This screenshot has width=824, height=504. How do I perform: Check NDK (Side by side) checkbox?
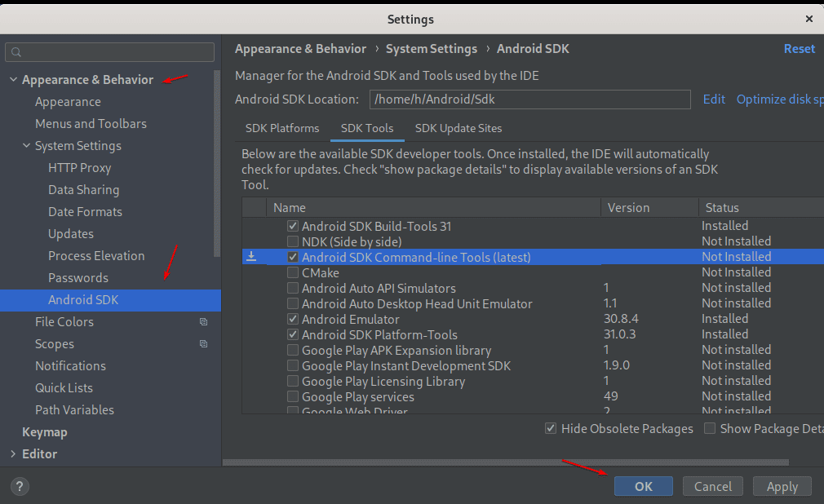pyautogui.click(x=293, y=241)
